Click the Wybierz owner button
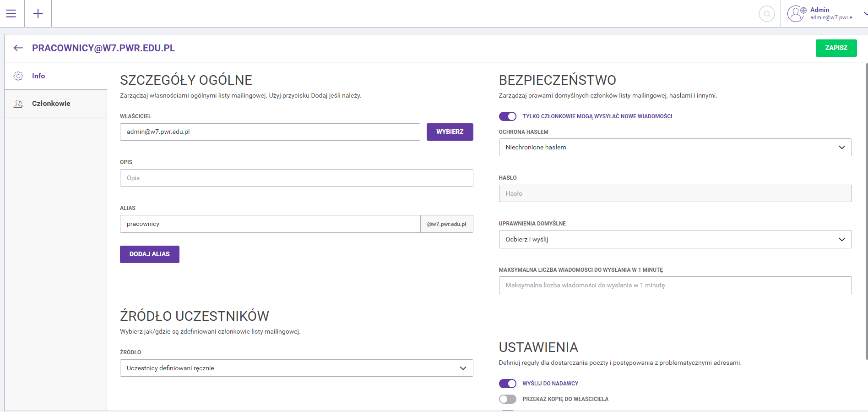 450,132
